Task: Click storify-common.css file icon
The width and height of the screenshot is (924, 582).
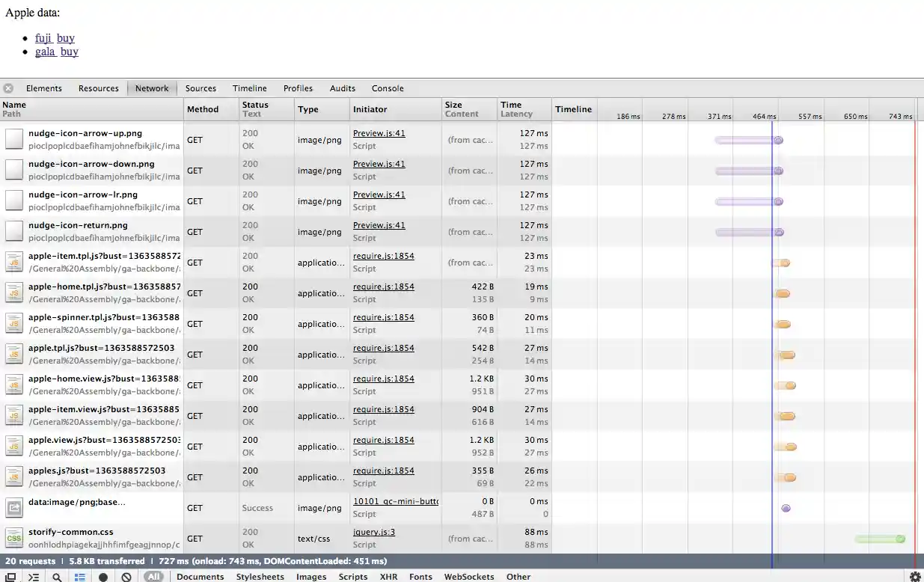Action: click(14, 538)
